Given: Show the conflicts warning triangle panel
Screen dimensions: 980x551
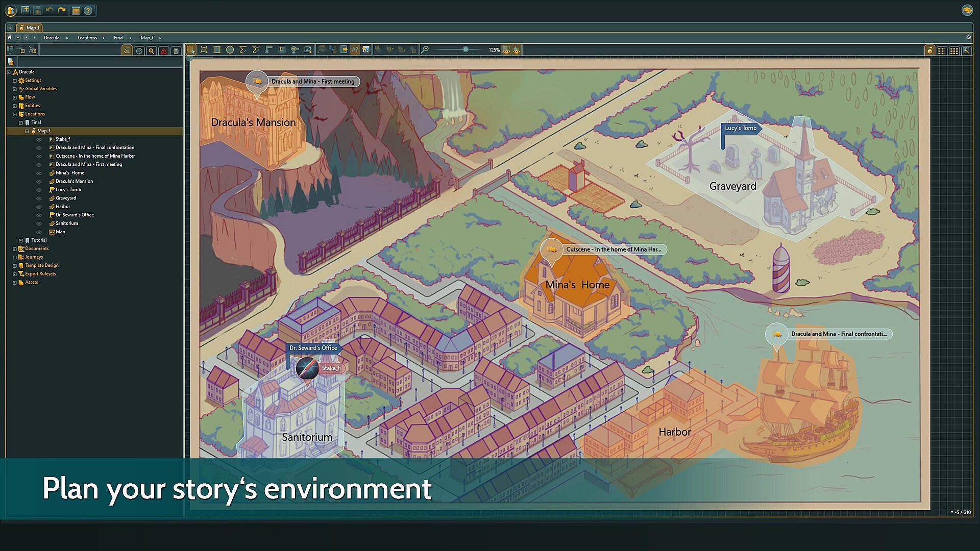Looking at the screenshot, I should [x=163, y=51].
